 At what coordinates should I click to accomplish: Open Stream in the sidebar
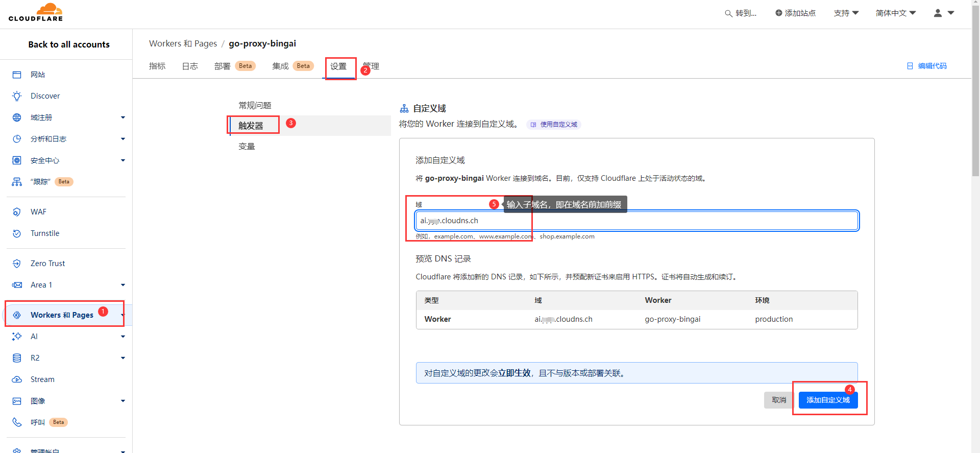42,379
